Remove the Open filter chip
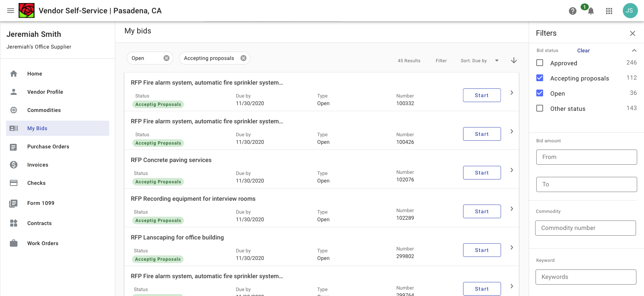Viewport: 644px width, 296px height. (166, 58)
